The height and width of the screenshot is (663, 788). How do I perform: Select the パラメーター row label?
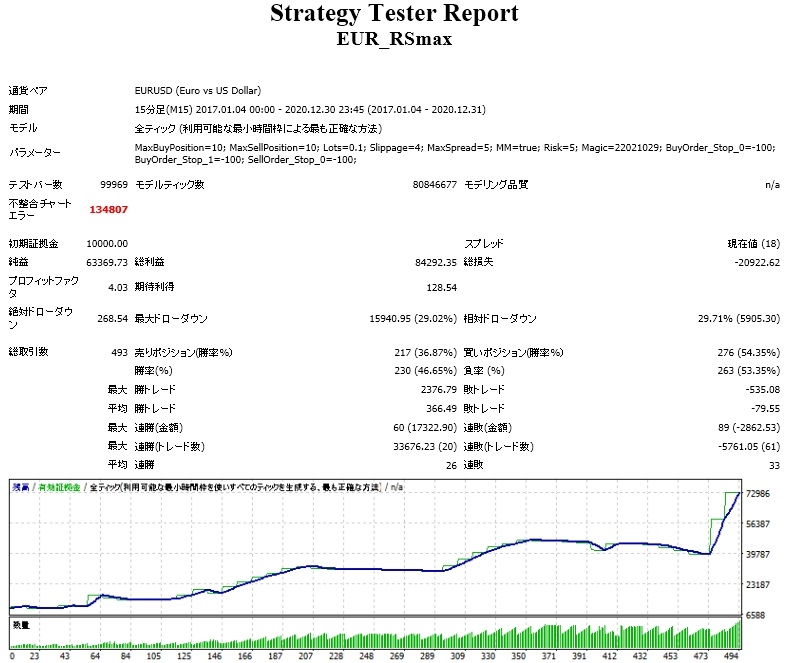point(35,153)
